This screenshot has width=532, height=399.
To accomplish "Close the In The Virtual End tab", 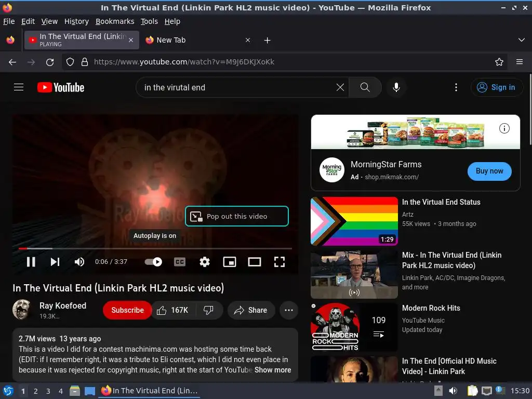I will click(x=131, y=40).
